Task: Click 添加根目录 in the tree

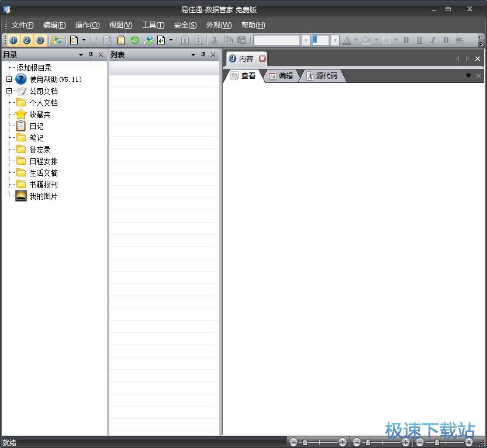Action: tap(34, 68)
